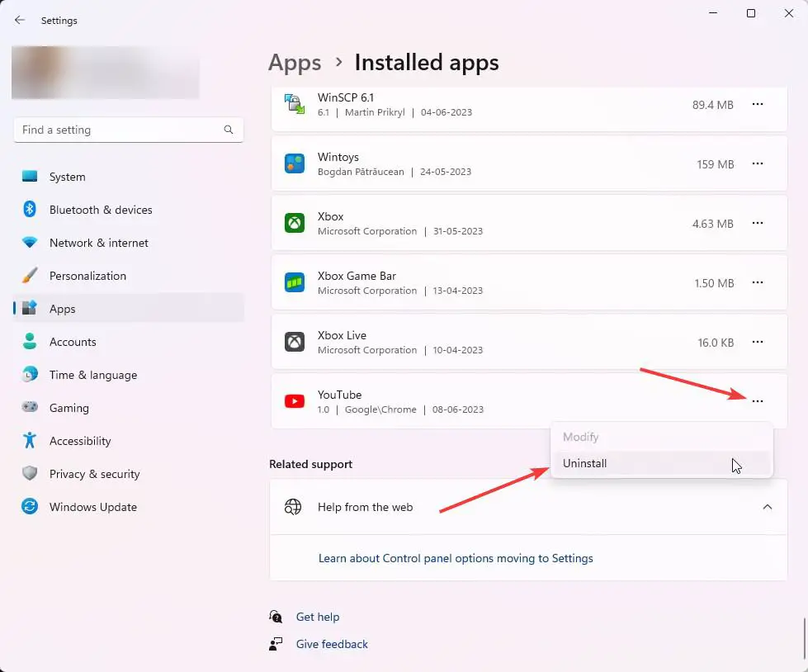Viewport: 808px width, 672px height.
Task: Click the Get help option
Action: (318, 617)
